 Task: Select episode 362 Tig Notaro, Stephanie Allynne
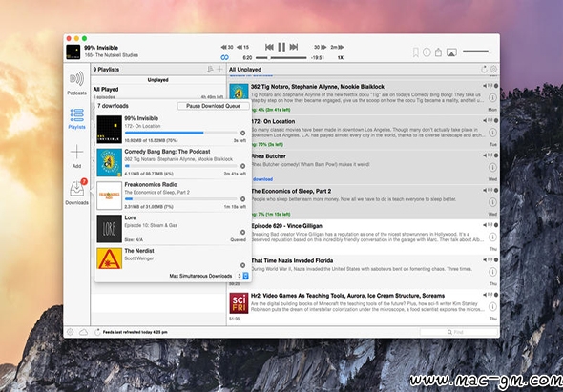point(363,97)
